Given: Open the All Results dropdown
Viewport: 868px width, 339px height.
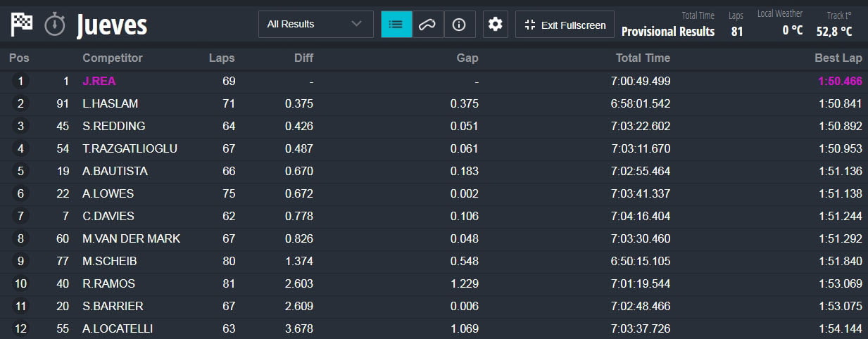Looking at the screenshot, I should coord(315,25).
